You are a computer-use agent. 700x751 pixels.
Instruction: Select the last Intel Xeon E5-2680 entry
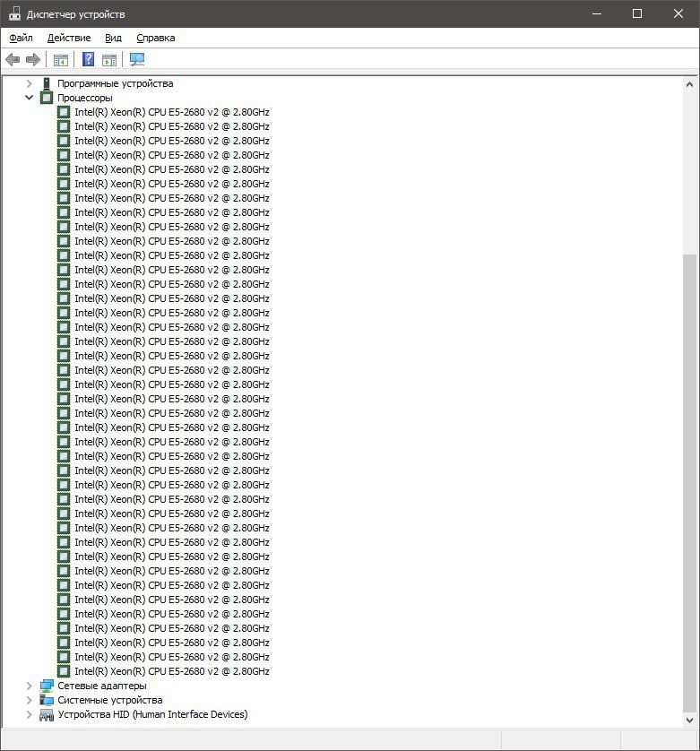pyautogui.click(x=172, y=671)
